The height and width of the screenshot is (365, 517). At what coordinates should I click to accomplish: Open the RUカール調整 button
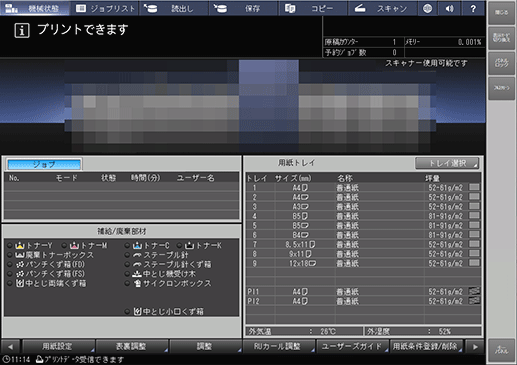tap(279, 346)
